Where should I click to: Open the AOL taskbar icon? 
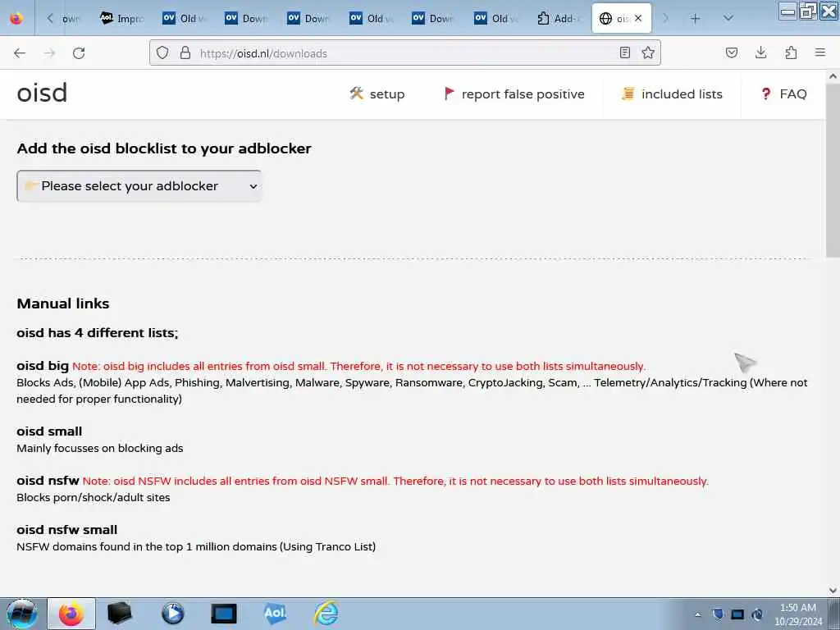point(275,614)
